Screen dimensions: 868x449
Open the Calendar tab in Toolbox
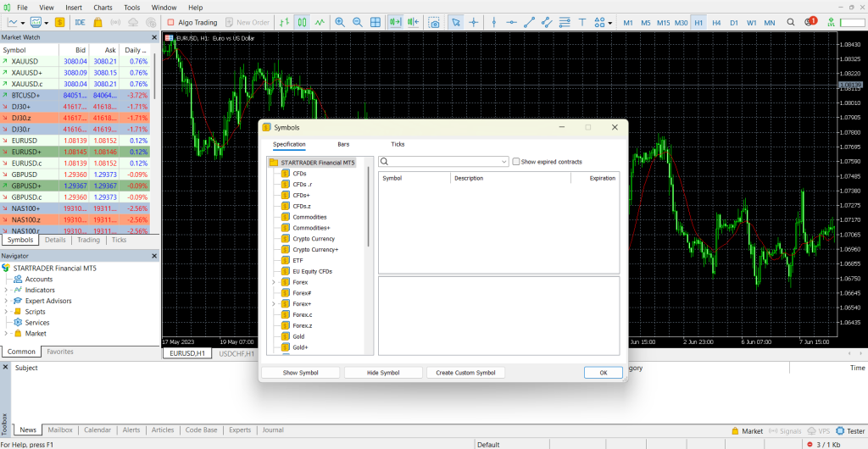click(97, 430)
